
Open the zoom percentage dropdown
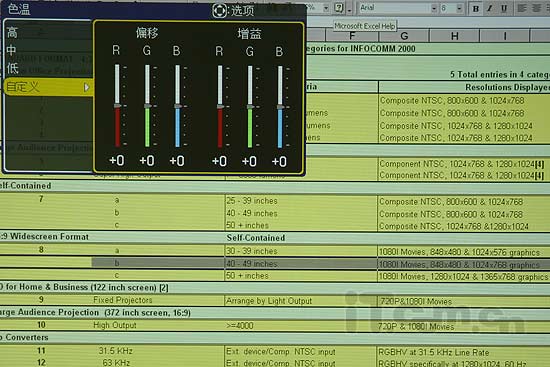326,8
